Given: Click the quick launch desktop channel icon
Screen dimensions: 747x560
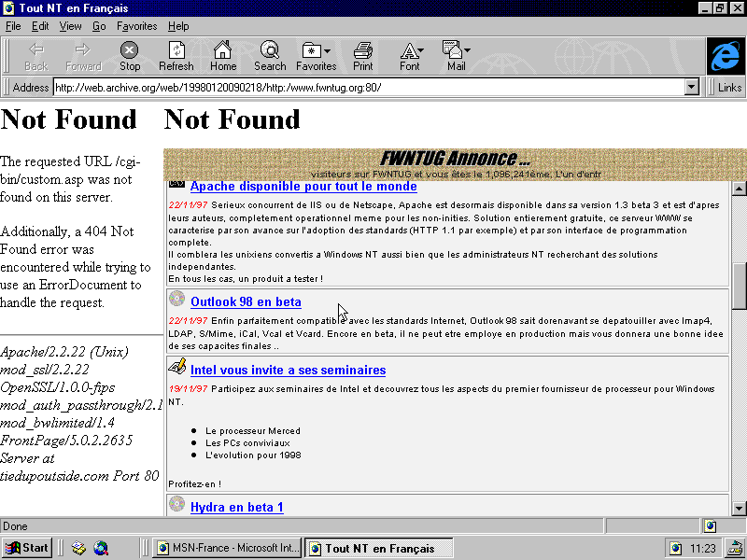Looking at the screenshot, I should 78,548.
